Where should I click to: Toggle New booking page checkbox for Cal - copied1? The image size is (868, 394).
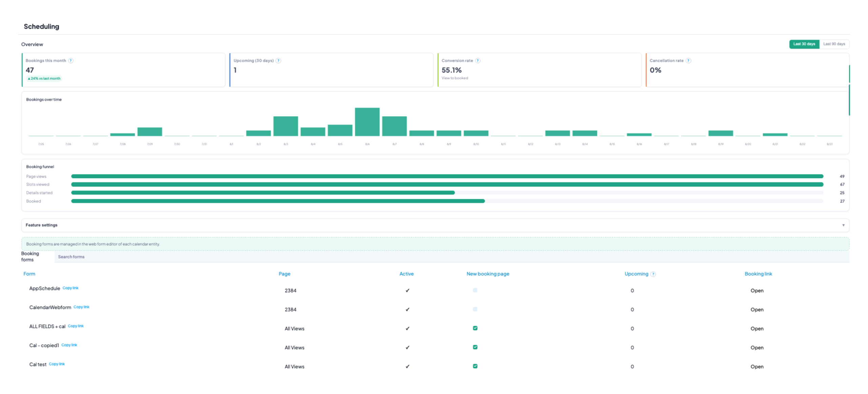(475, 347)
